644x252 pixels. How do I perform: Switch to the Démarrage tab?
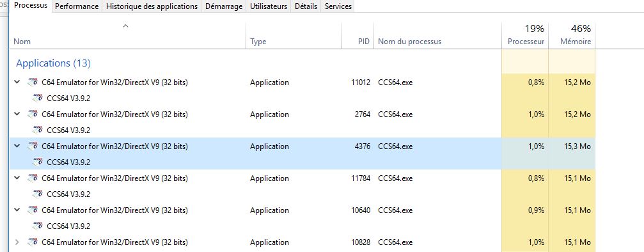[224, 6]
